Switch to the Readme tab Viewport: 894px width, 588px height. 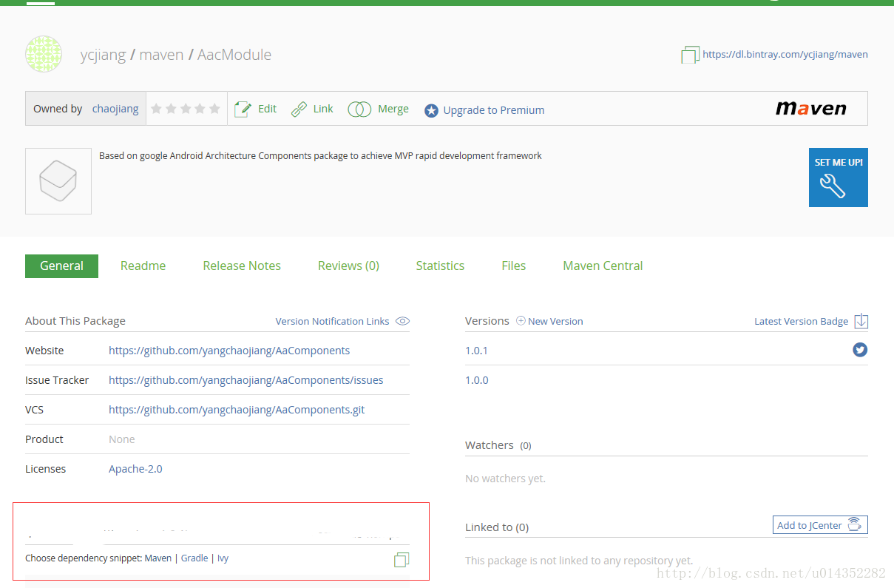143,266
